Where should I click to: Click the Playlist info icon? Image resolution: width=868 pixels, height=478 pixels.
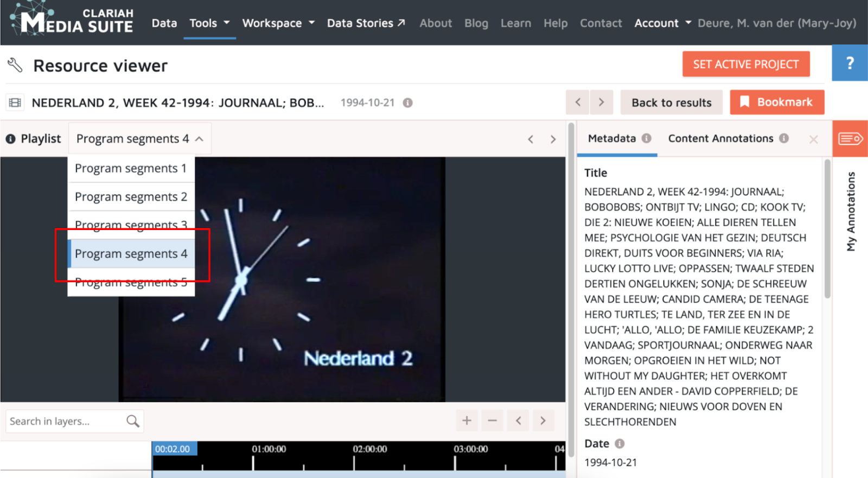[x=10, y=139]
